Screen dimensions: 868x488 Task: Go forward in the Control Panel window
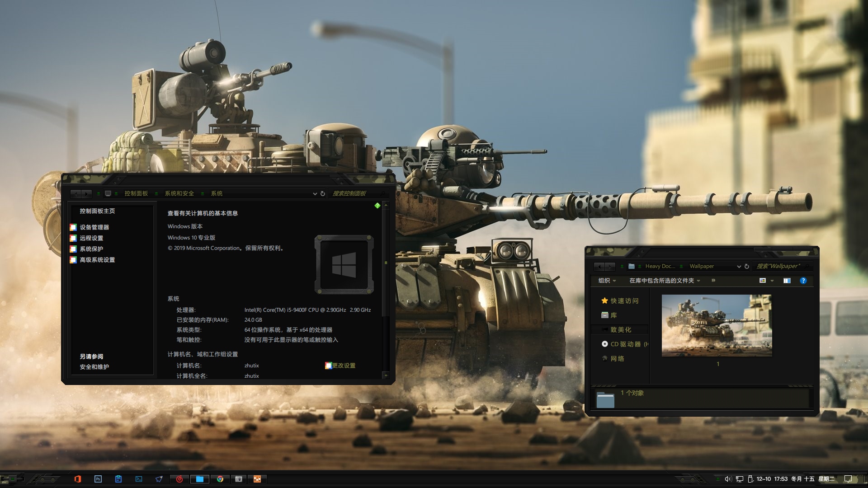pyautogui.click(x=86, y=193)
